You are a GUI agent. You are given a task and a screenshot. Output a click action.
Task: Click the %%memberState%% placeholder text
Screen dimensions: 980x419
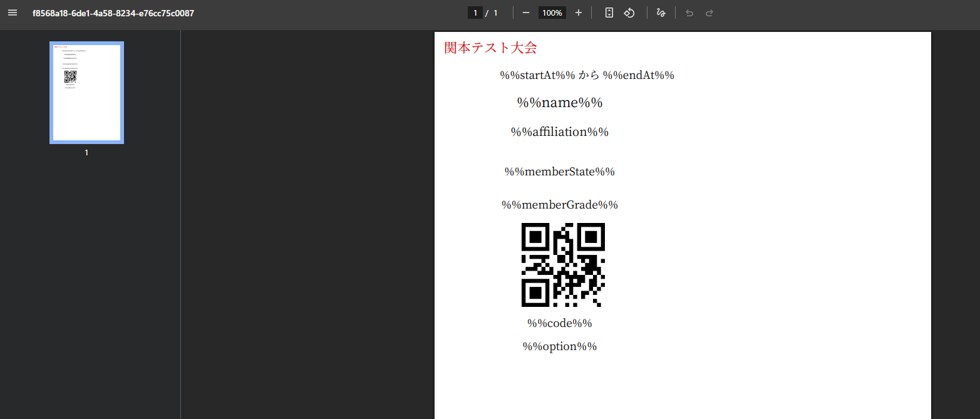pos(559,172)
